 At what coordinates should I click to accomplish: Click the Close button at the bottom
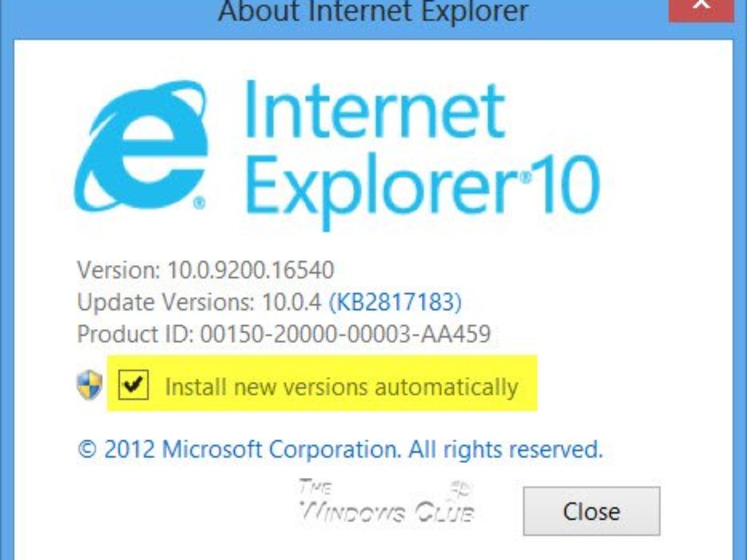pyautogui.click(x=591, y=511)
